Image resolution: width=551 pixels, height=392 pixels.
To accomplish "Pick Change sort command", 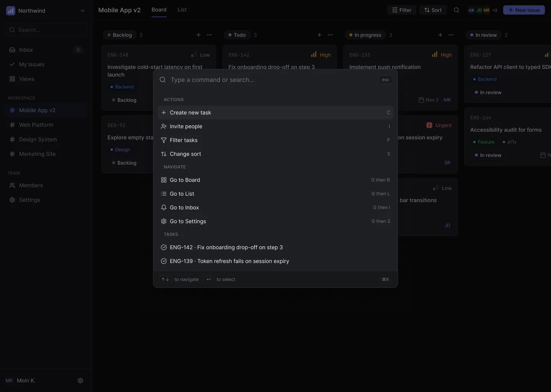I will (275, 154).
